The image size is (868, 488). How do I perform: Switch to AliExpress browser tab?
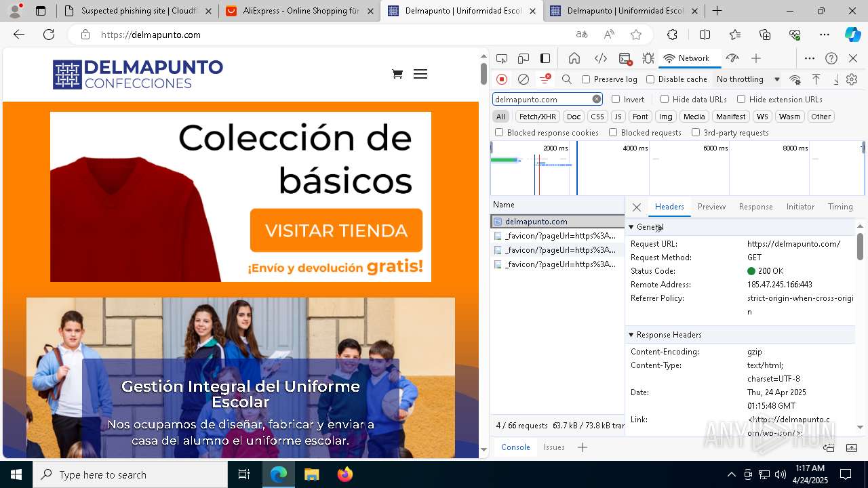pyautogui.click(x=300, y=11)
